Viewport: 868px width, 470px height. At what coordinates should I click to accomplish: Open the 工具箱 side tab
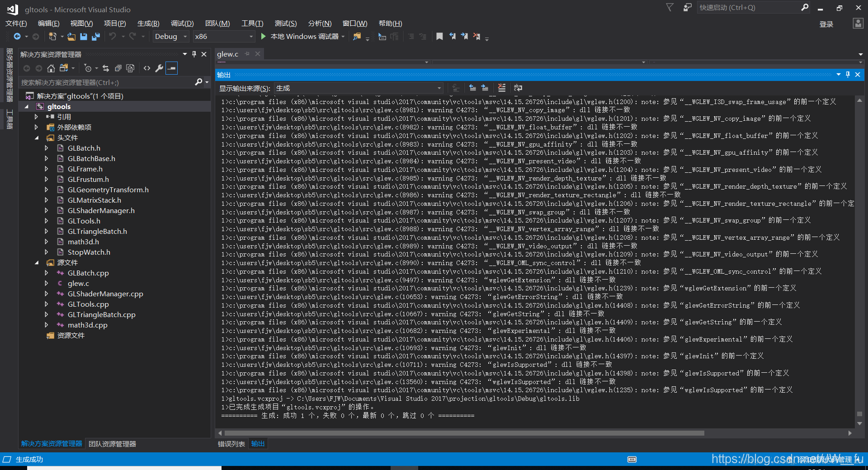[x=9, y=119]
